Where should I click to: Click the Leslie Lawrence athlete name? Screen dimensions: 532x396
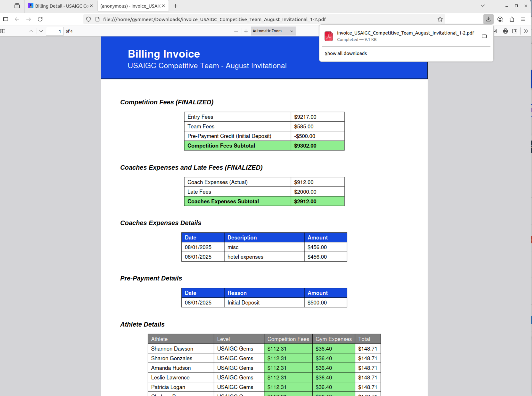[170, 377]
